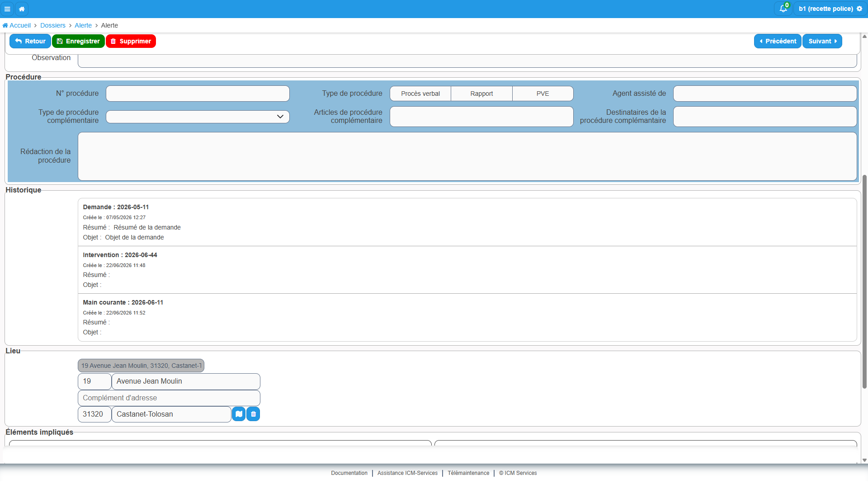Click the Observation field
This screenshot has width=868, height=488.
tap(467, 61)
